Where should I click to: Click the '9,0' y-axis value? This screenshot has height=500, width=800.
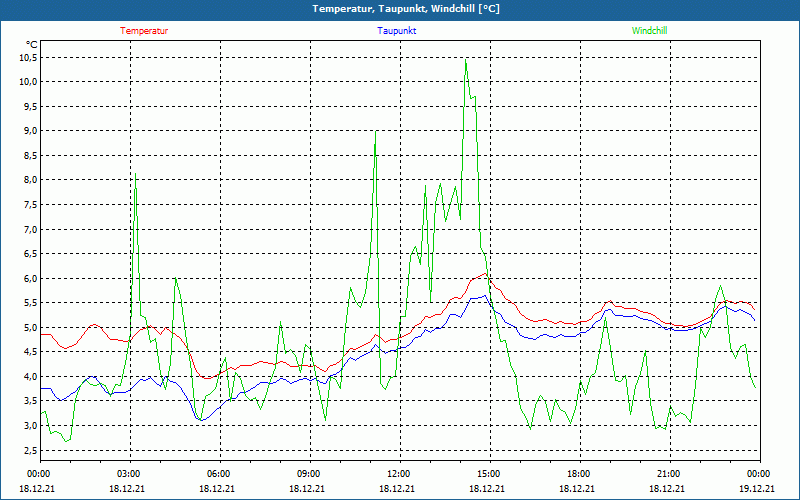[x=30, y=131]
